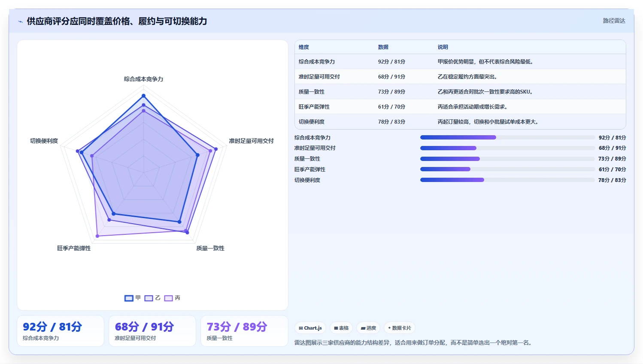This screenshot has width=643, height=364.
Task: Click the 综合成本竞争力 progress bar
Action: [507, 137]
